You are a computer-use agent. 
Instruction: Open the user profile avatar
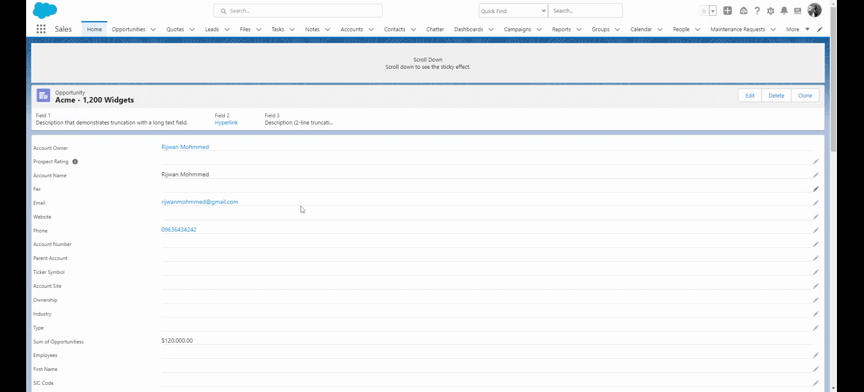[814, 10]
